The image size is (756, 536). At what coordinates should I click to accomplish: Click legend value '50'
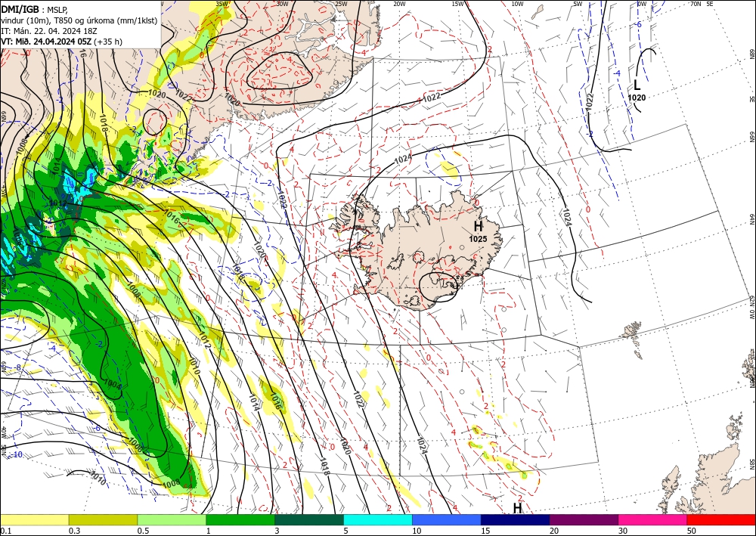pyautogui.click(x=691, y=531)
